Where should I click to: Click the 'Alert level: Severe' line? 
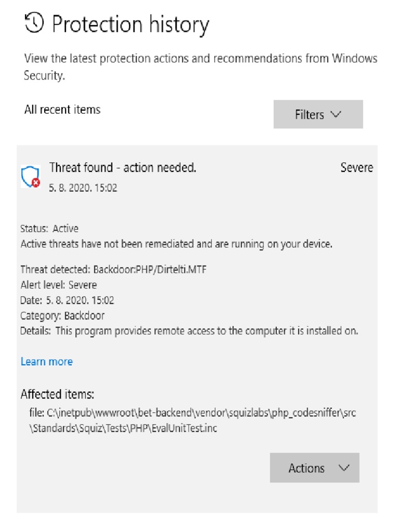pyautogui.click(x=58, y=285)
